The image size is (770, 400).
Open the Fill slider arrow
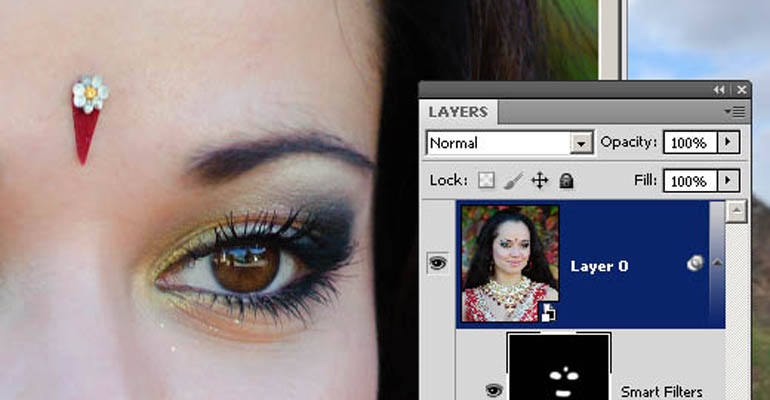coord(729,181)
